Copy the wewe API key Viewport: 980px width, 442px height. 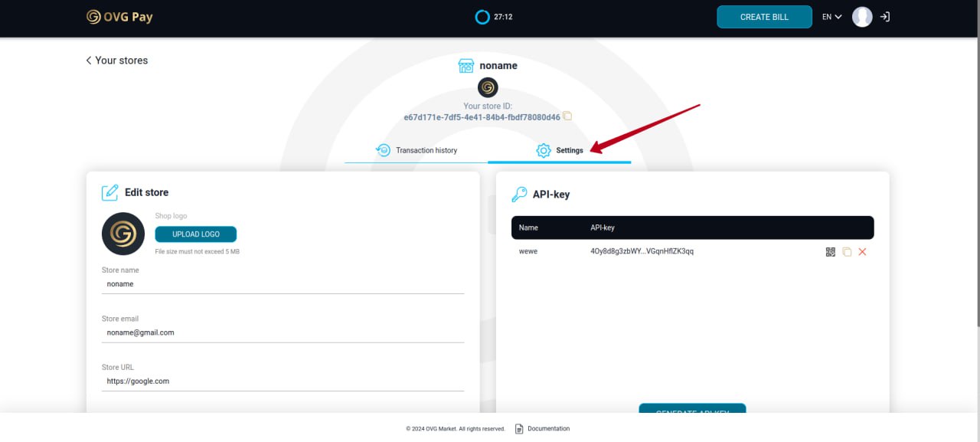click(x=847, y=252)
